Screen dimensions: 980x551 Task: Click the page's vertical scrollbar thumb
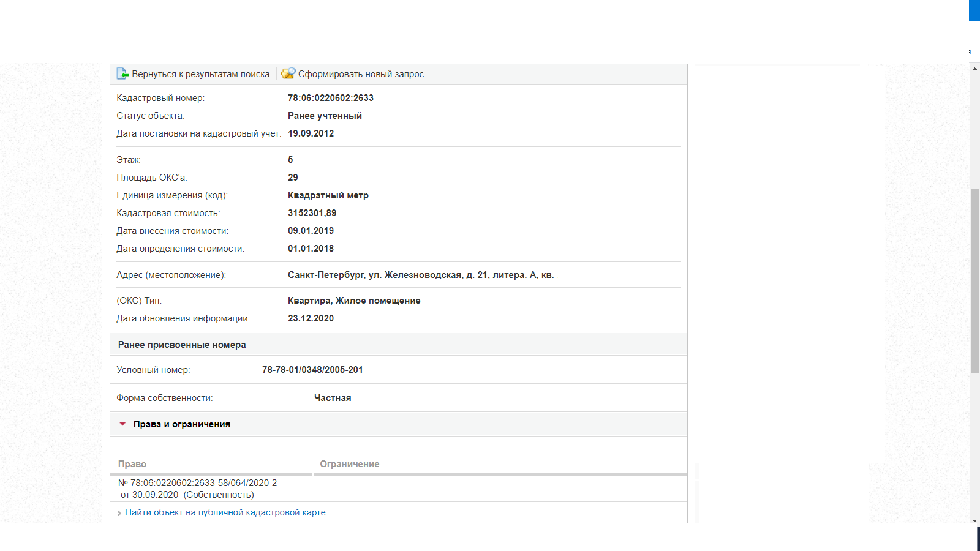(974, 280)
